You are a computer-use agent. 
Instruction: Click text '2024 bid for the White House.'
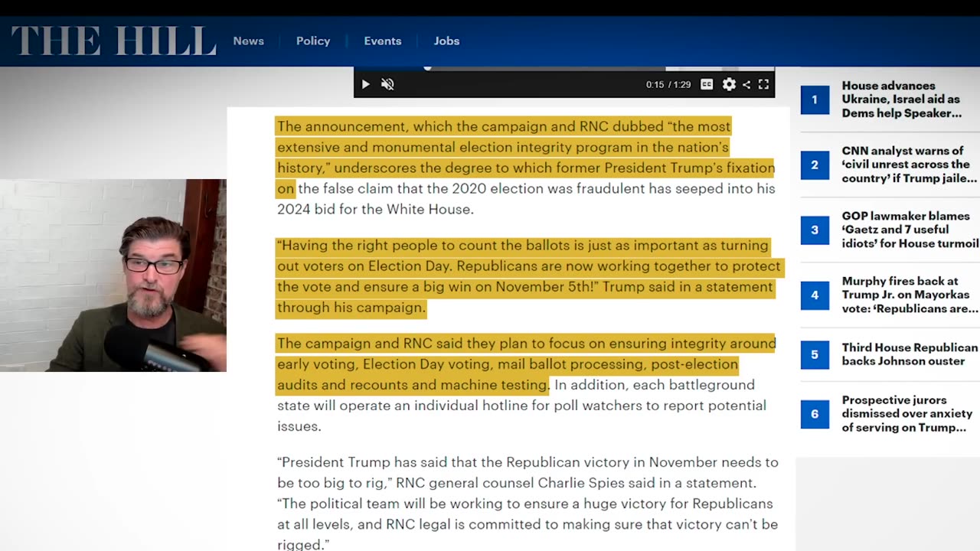(x=375, y=209)
